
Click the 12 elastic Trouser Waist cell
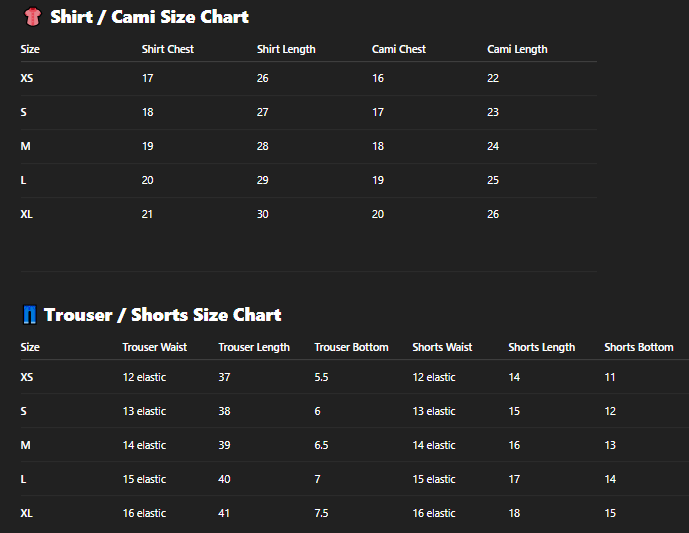pyautogui.click(x=144, y=377)
